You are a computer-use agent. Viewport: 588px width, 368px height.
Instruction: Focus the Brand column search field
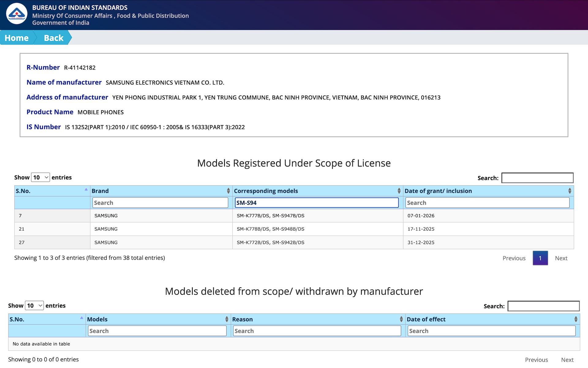(160, 203)
